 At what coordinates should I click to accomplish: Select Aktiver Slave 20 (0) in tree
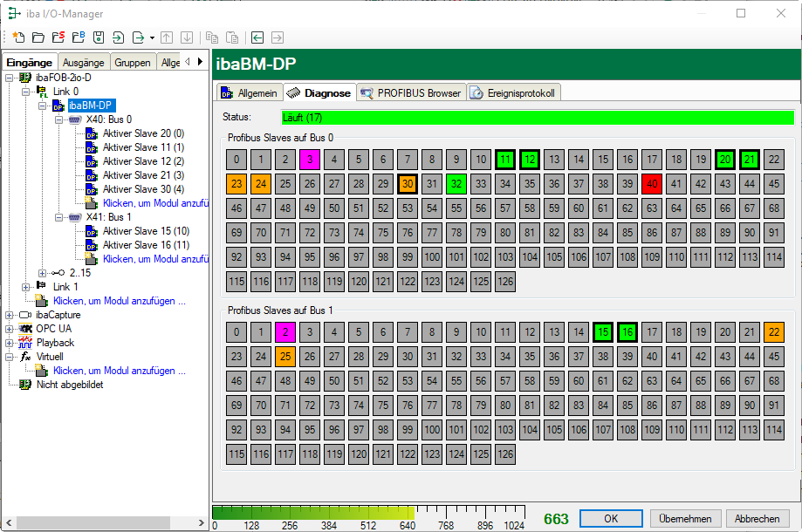143,133
